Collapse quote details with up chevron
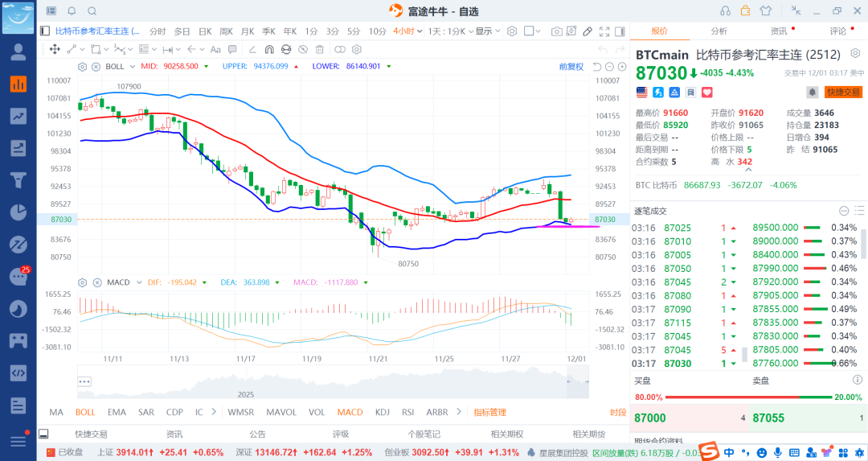Image resolution: width=868 pixels, height=461 pixels. click(x=748, y=170)
